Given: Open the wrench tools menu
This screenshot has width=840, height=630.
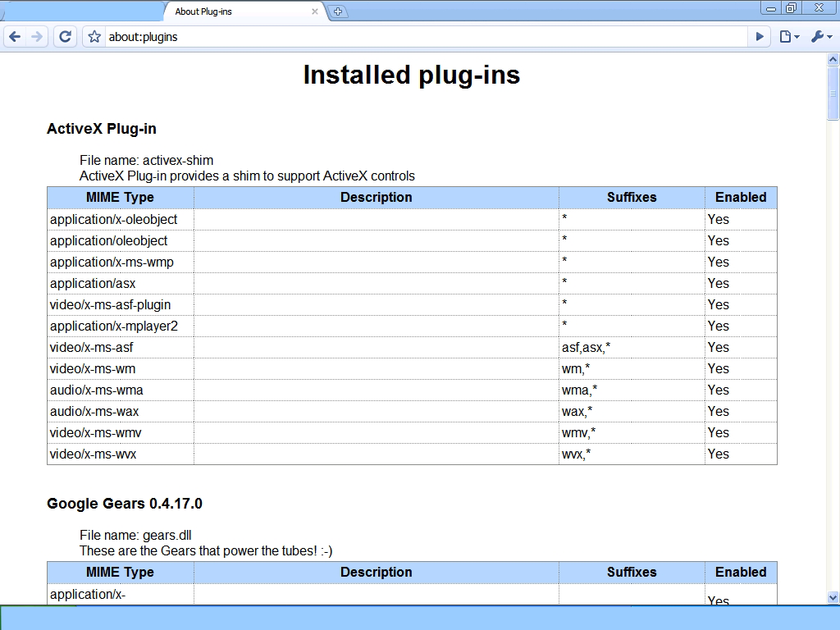Looking at the screenshot, I should (x=822, y=36).
